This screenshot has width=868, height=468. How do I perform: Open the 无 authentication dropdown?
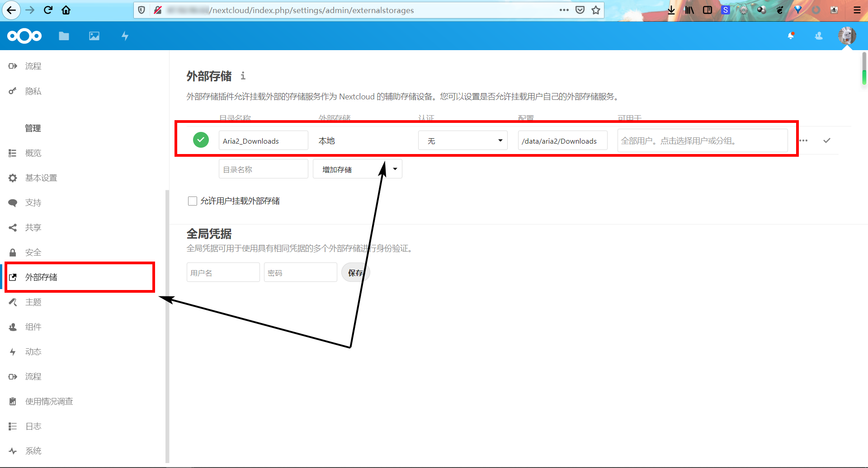(462, 140)
